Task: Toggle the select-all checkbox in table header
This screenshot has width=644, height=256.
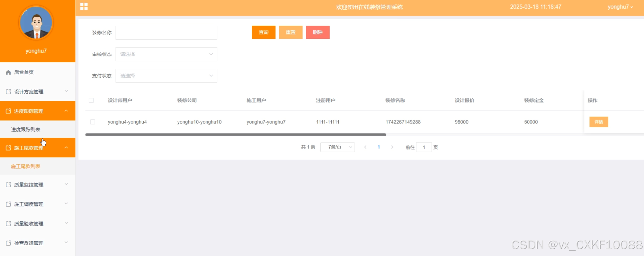Action: tap(91, 100)
